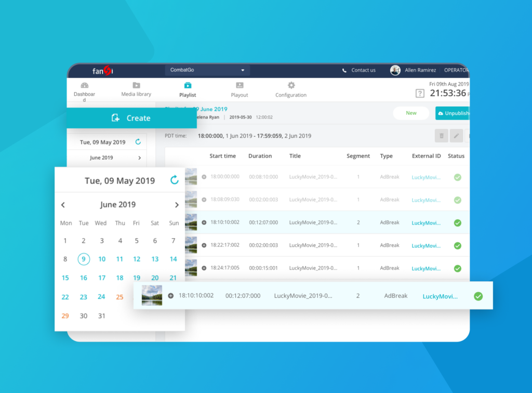Select June 25 in the calendar
532x393 pixels.
[119, 297]
